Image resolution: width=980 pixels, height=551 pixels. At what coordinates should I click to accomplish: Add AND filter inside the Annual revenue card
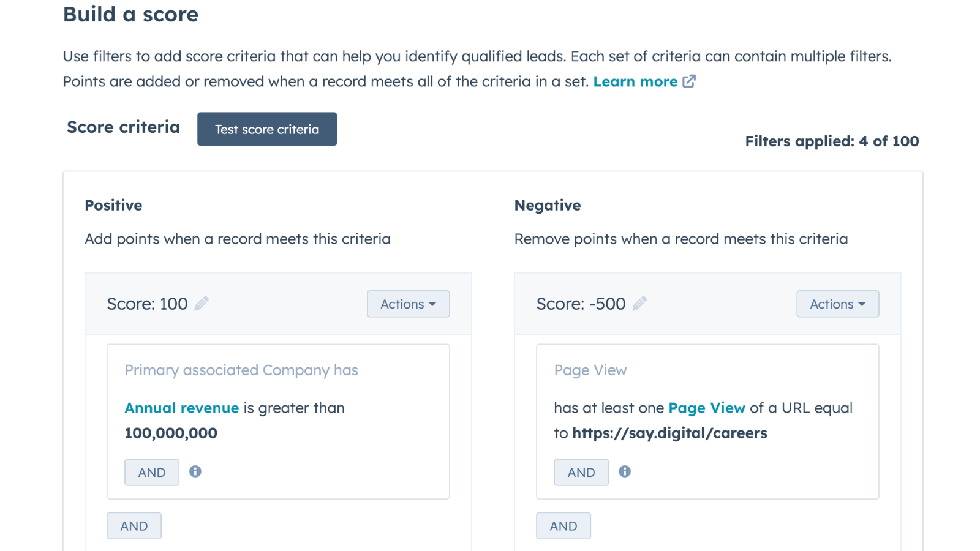pos(152,473)
